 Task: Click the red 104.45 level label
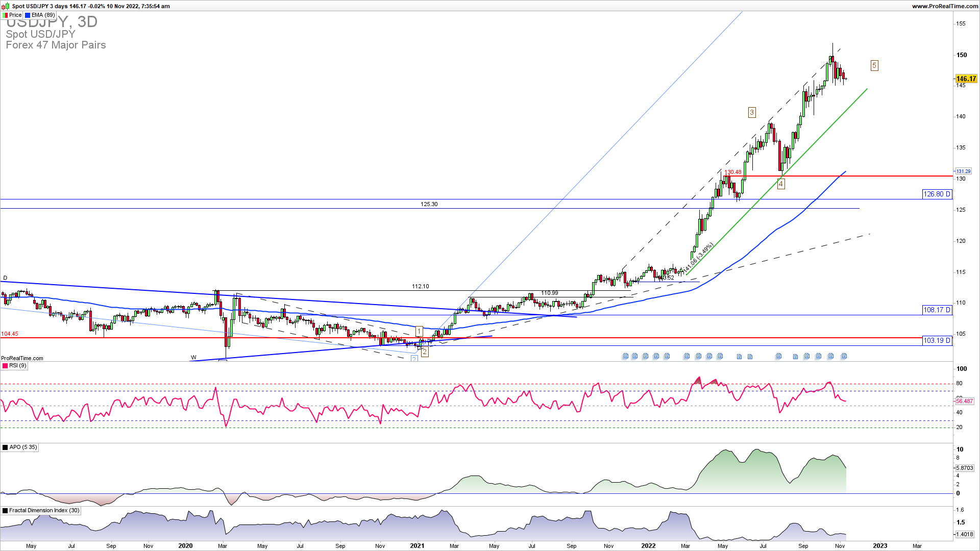10,334
